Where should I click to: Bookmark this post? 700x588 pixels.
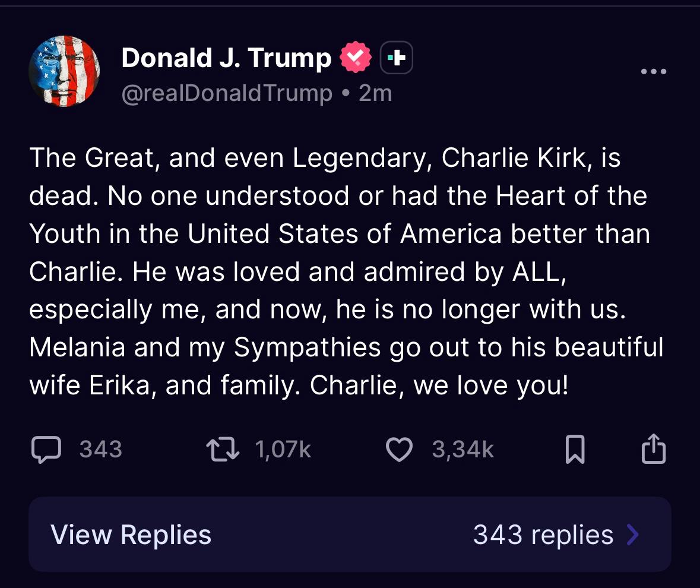574,450
